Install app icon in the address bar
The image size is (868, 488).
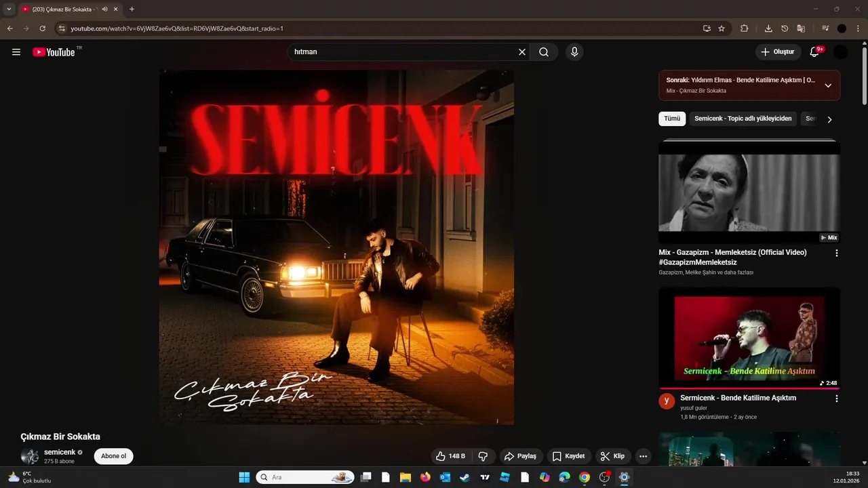point(707,28)
